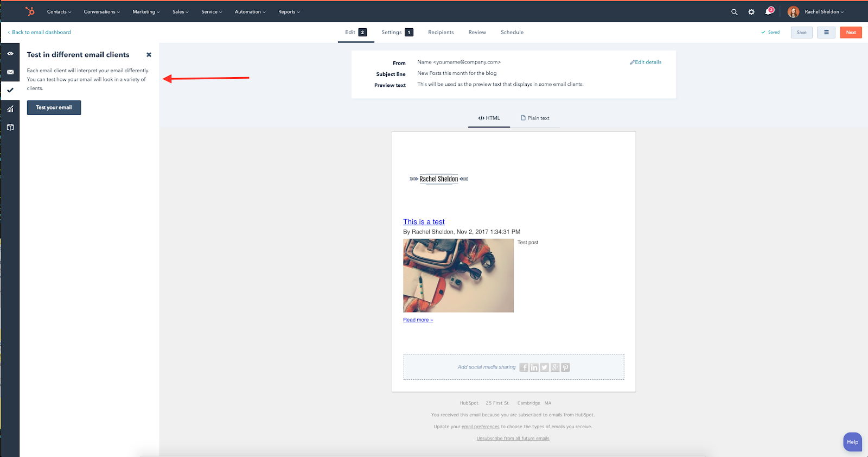This screenshot has width=868, height=457.
Task: Open the Rachel Sheldon account dropdown
Action: point(824,12)
